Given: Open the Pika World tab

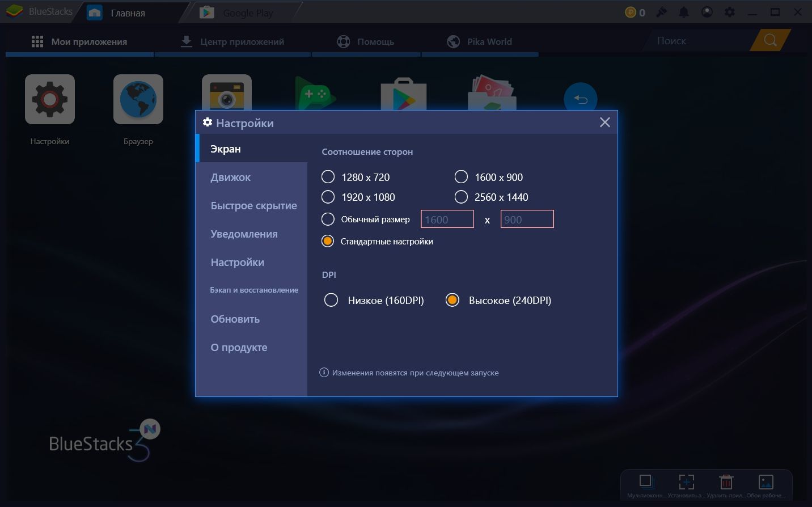Looking at the screenshot, I should 480,41.
